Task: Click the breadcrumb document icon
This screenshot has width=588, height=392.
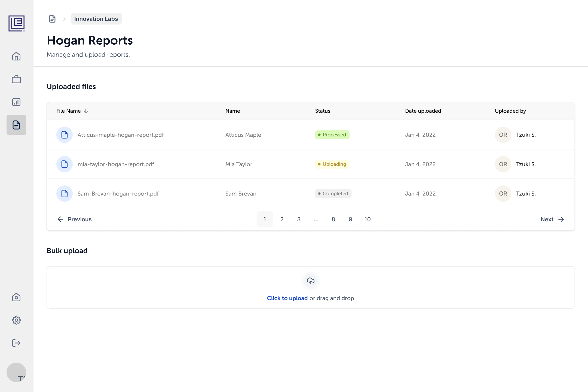Action: [x=52, y=19]
